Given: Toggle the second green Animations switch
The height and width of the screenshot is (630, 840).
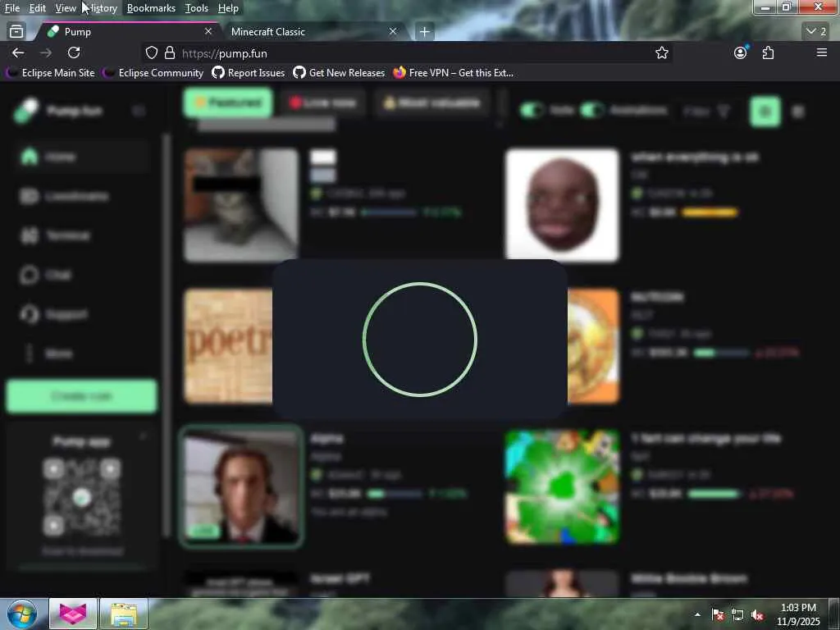Looking at the screenshot, I should point(592,111).
